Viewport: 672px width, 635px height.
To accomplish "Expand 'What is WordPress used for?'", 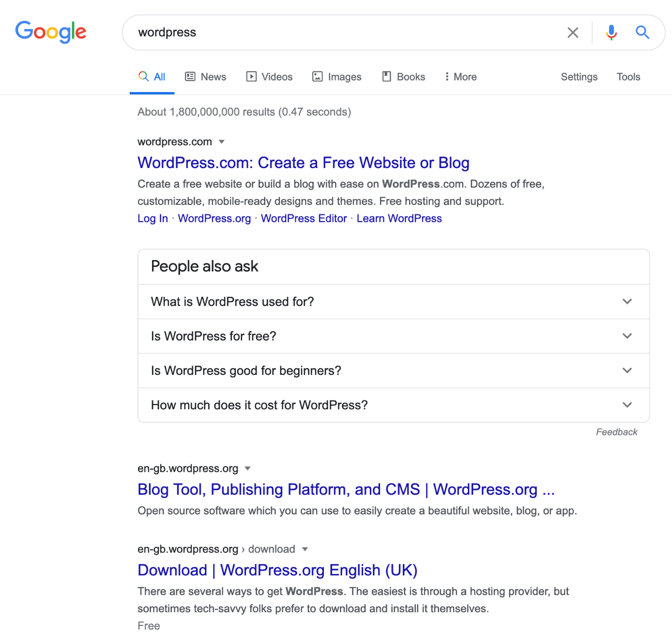I will tap(394, 302).
